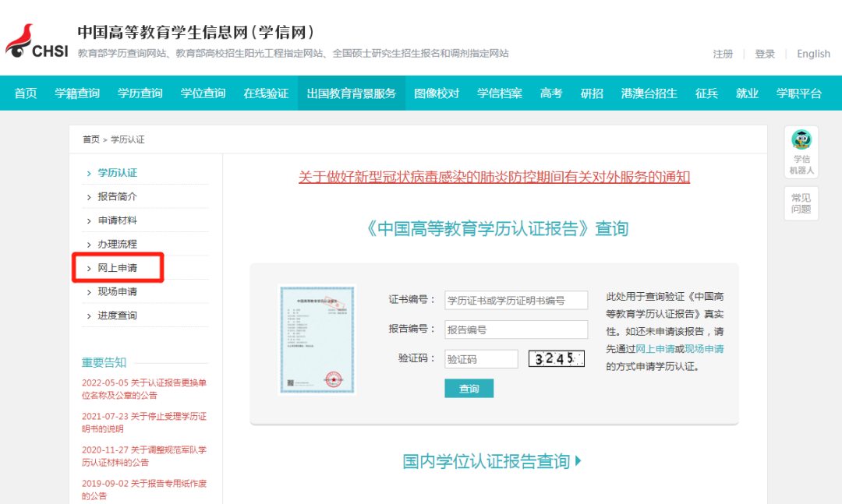This screenshot has width=842, height=504.
Task: Open the 2019-09-02 报告专用纸作废 notice
Action: pos(144,489)
